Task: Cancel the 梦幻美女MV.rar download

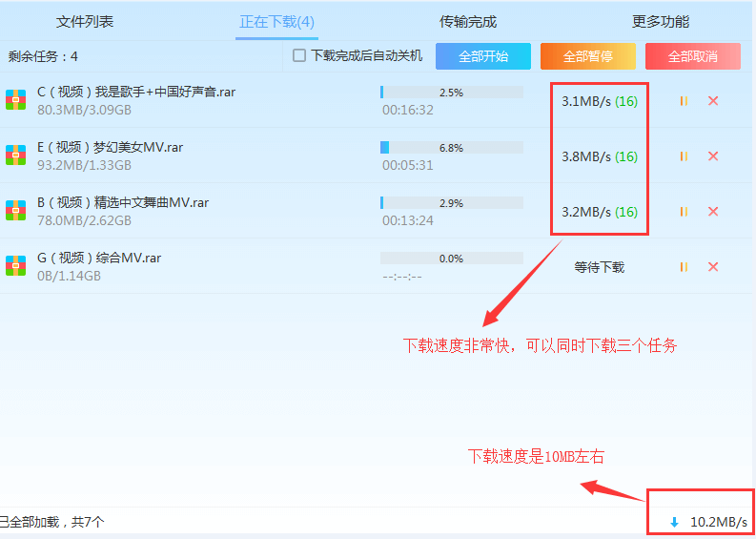Action: [713, 156]
